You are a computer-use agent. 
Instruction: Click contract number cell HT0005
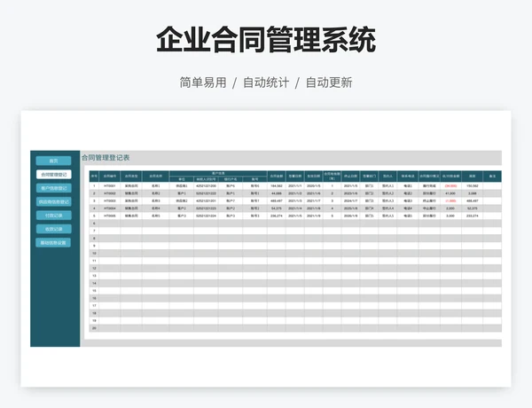pos(110,216)
